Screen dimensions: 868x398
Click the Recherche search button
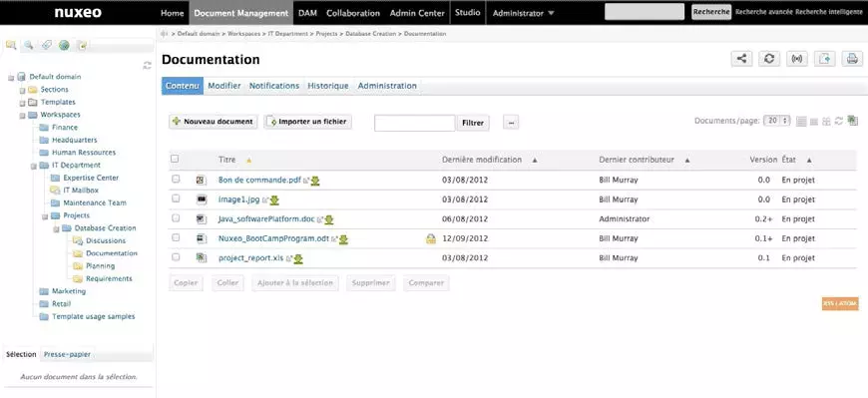coord(711,12)
